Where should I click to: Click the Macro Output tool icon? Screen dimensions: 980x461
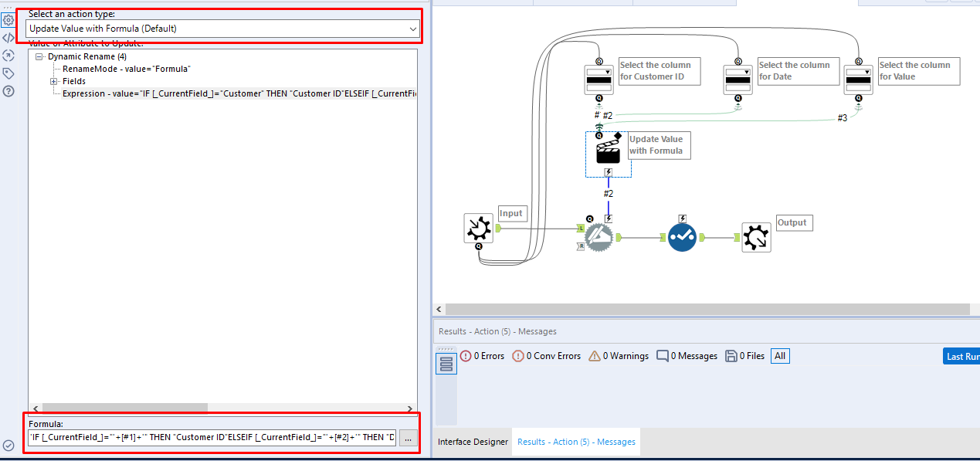coord(756,238)
